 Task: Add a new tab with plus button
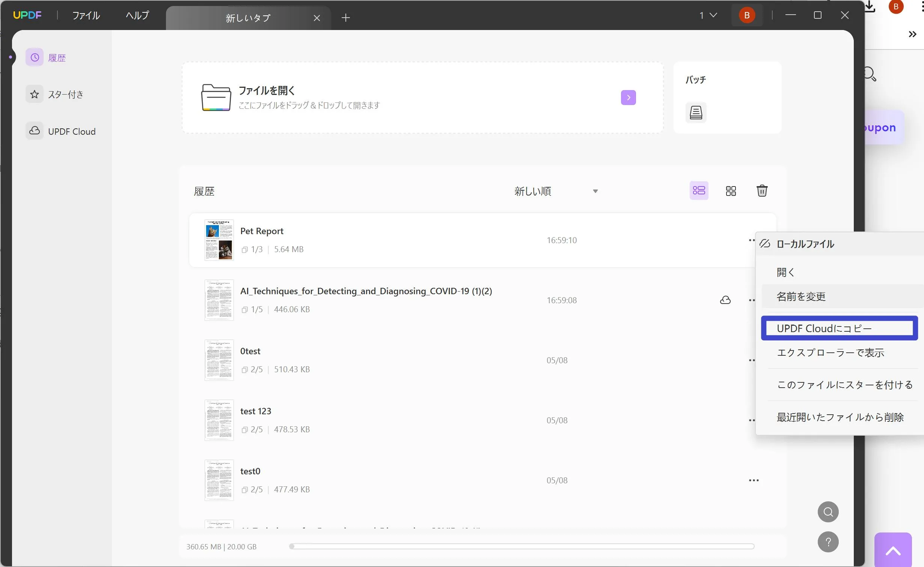(346, 18)
